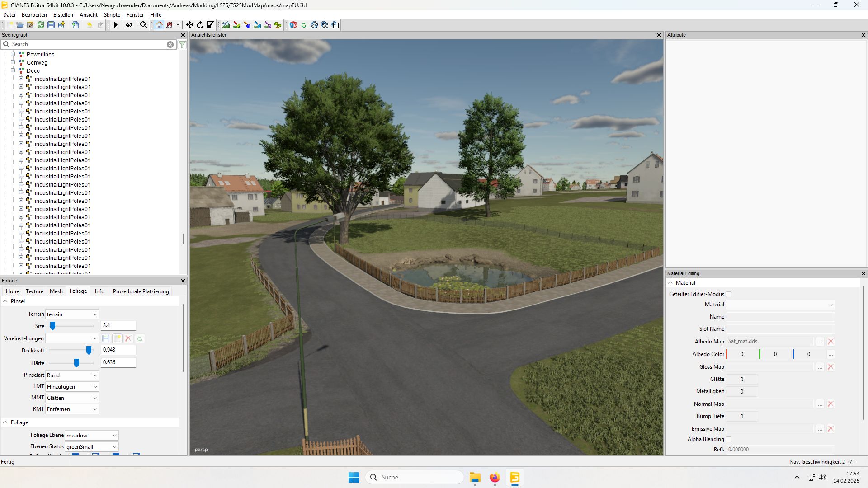Viewport: 868px width, 488px height.
Task: Click the Normal Map browse button
Action: 820,404
